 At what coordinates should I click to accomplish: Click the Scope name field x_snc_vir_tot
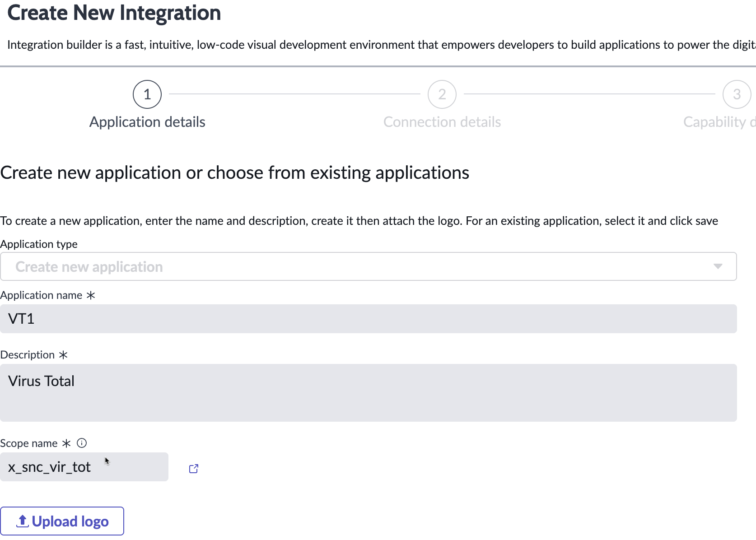84,467
